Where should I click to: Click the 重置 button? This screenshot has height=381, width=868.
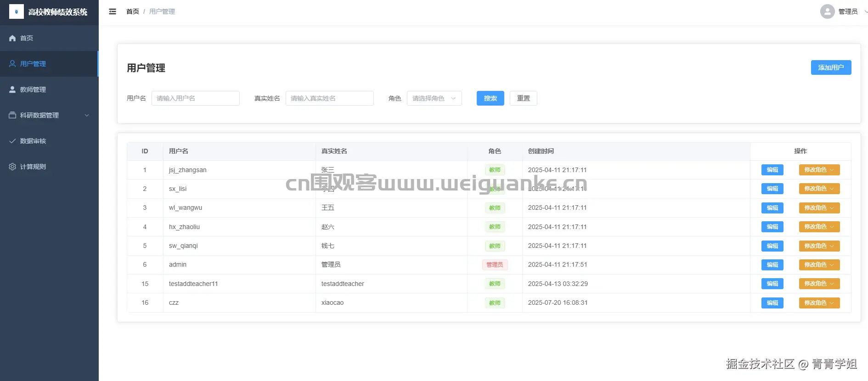(x=524, y=98)
